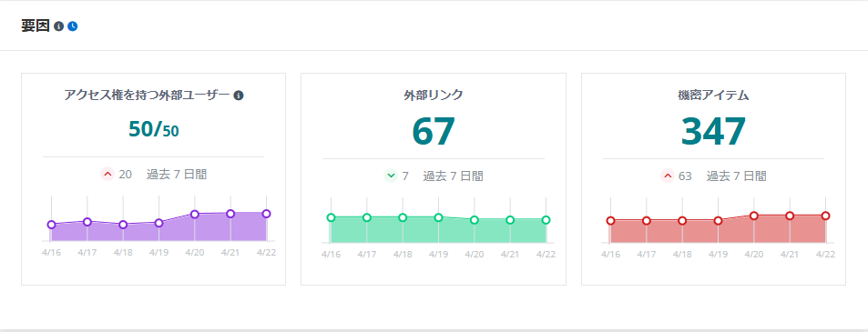Click the 4/22 data point on green chart

(546, 220)
